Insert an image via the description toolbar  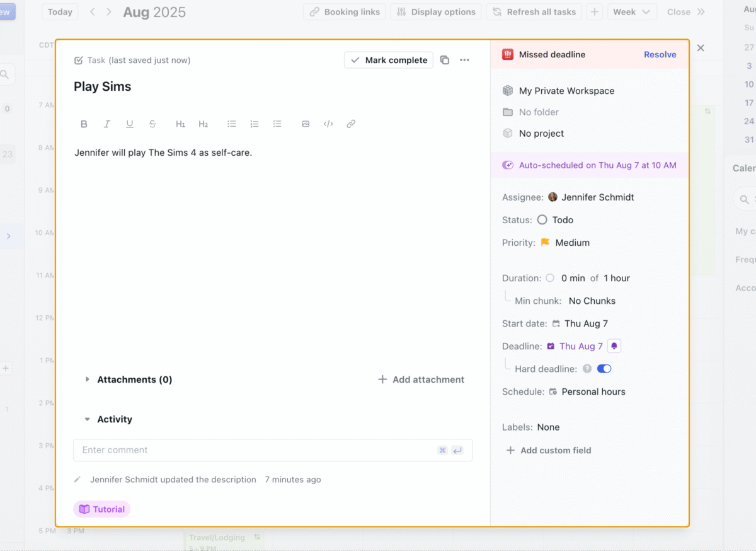pyautogui.click(x=306, y=124)
